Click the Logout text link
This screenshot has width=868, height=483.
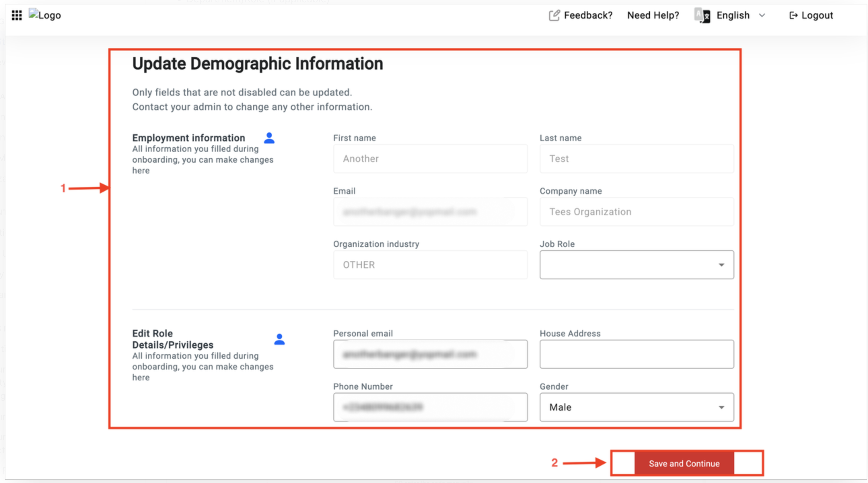(817, 15)
